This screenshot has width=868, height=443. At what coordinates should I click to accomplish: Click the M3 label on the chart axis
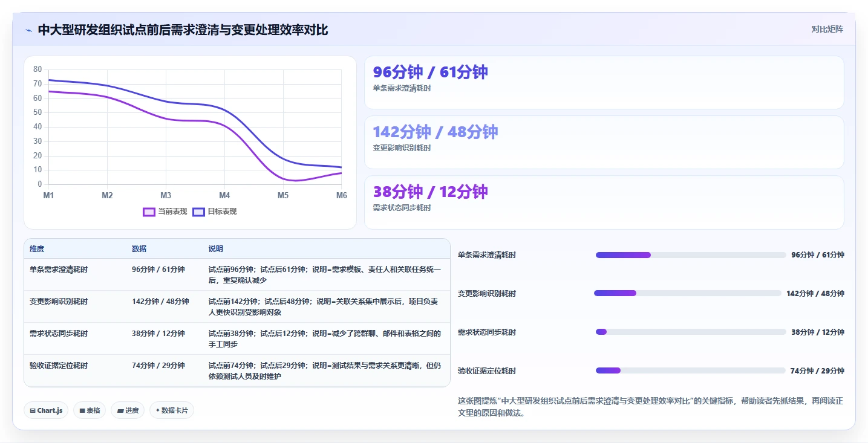(166, 195)
